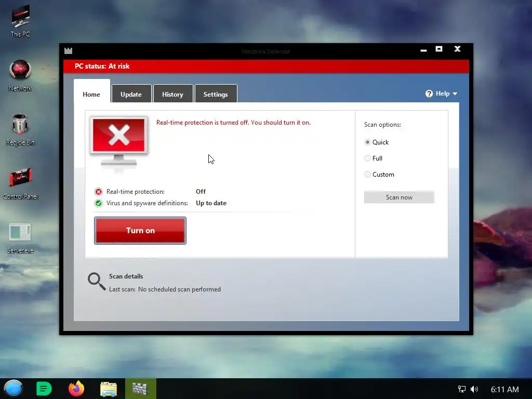Open File Explorer from the taskbar
The image size is (532, 399).
point(109,389)
